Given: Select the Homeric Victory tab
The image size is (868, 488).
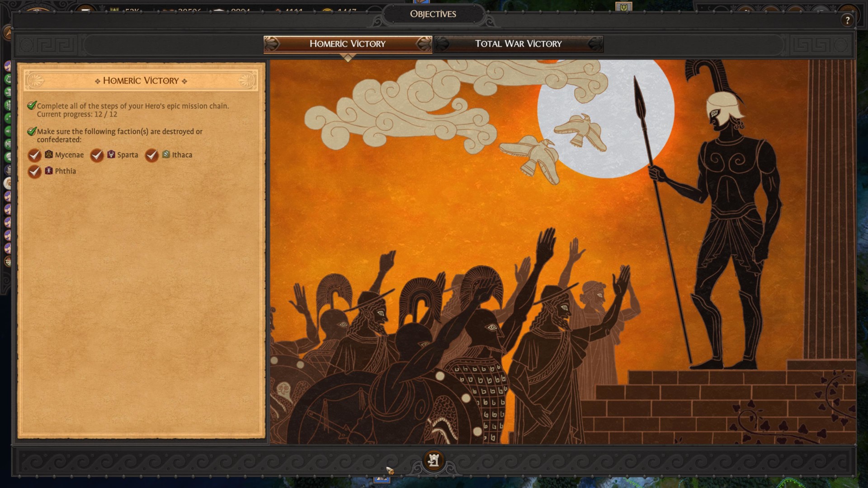Looking at the screenshot, I should click(347, 44).
